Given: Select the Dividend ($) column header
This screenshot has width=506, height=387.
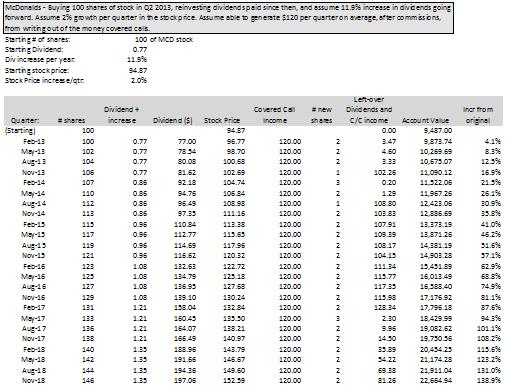Looking at the screenshot, I should pos(173,120).
